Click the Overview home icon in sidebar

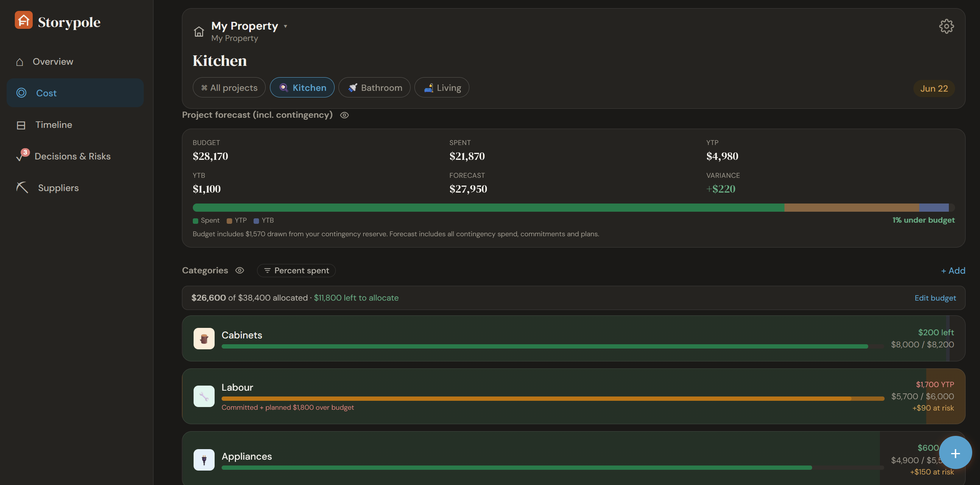[20, 62]
